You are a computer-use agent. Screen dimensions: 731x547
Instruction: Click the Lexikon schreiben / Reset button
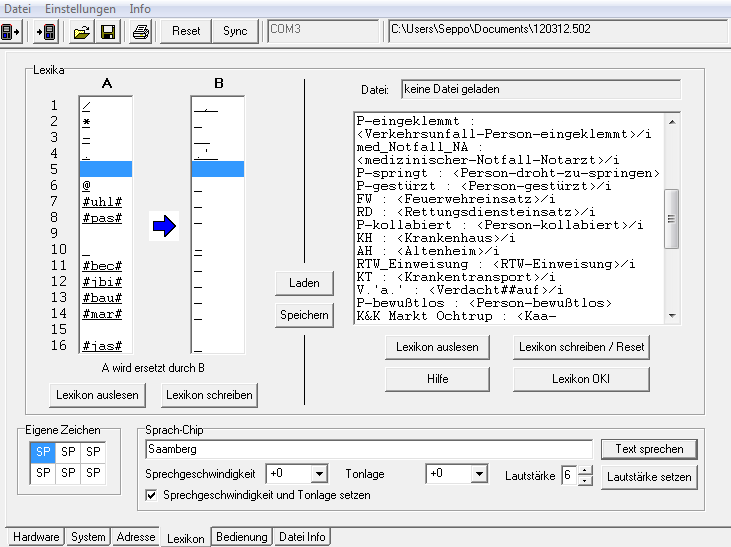581,347
